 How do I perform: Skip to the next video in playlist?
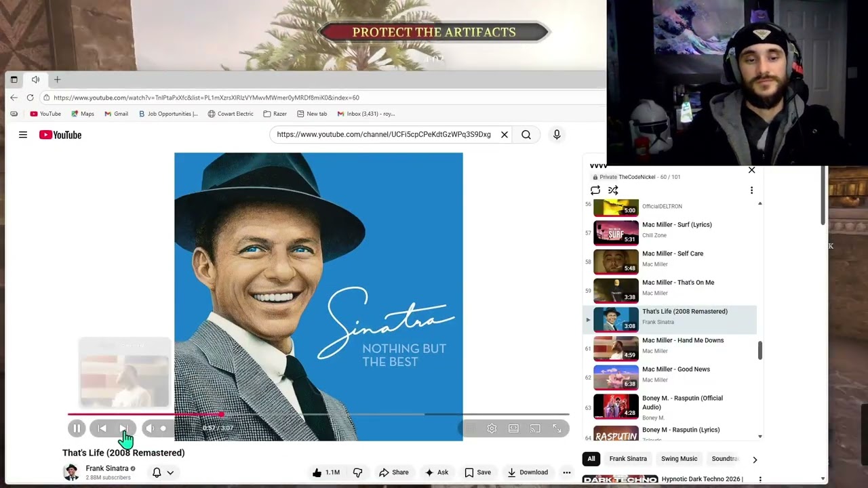(124, 428)
